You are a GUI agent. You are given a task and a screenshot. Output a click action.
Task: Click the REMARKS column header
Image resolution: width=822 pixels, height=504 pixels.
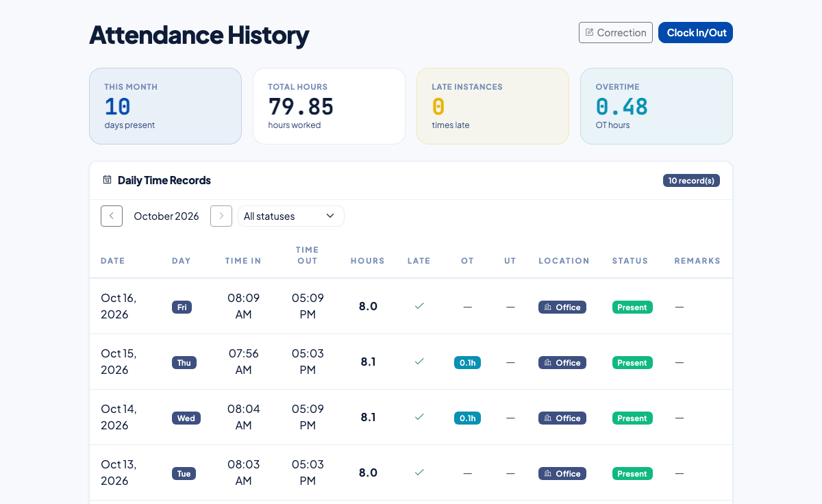tap(697, 261)
